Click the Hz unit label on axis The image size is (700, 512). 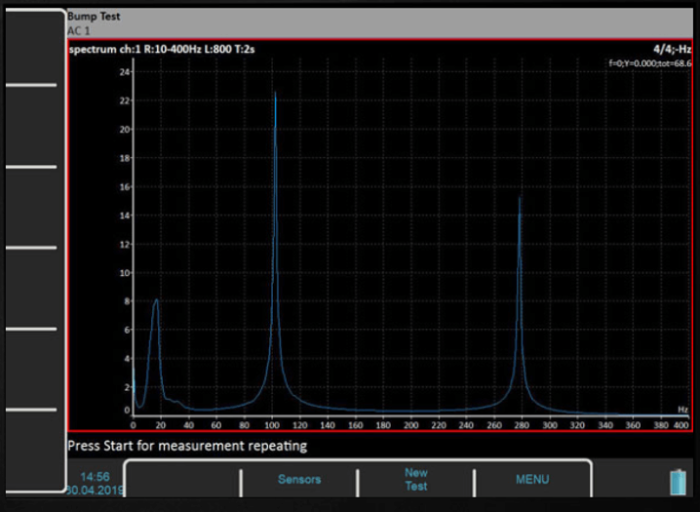[683, 410]
